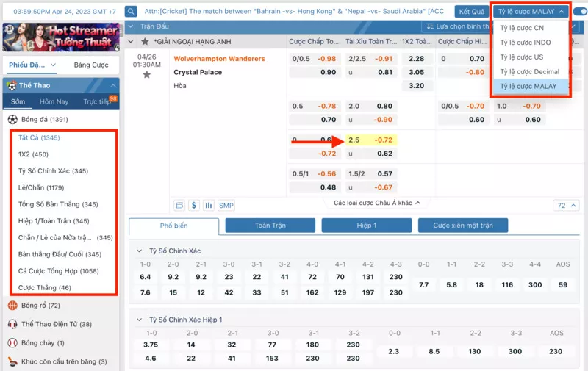Collapse Các loại cược Châu Á khác
588x371 pixels.
(x=377, y=203)
